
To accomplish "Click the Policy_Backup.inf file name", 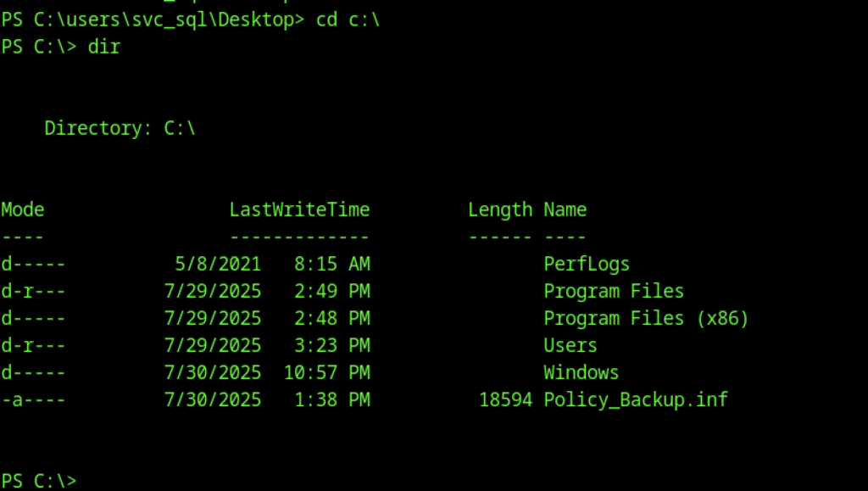I will click(x=636, y=400).
